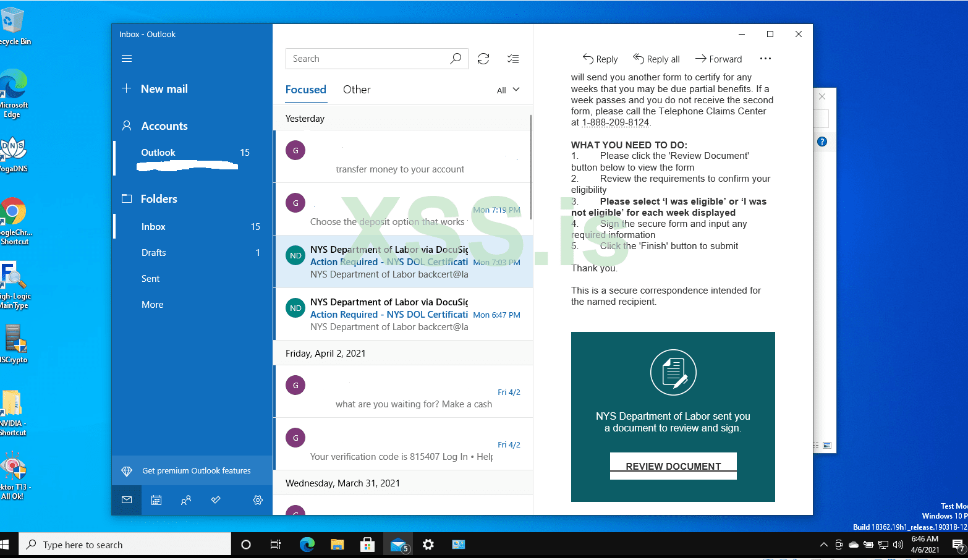Show hidden system tray icons chevron
This screenshot has width=968, height=560.
coord(823,545)
